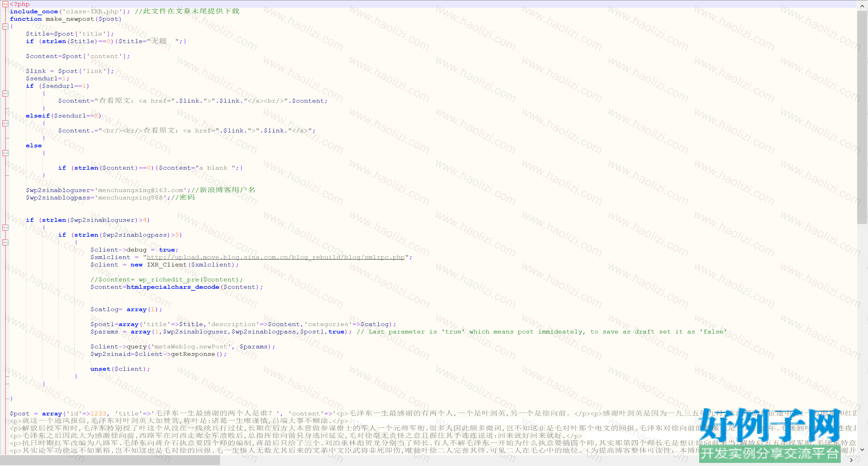Click the 'if ($sendurl==1)' line

pos(57,86)
